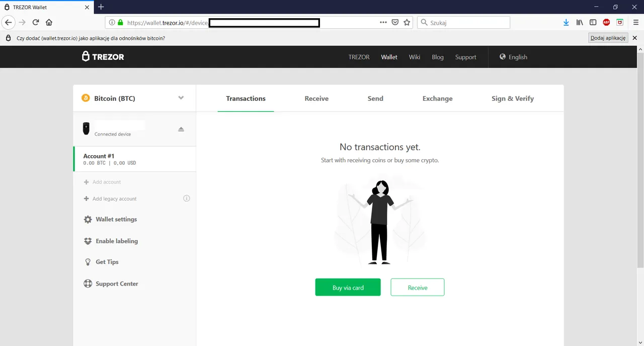Viewport: 644px width, 346px height.
Task: Open Blog from the top navigation
Action: 438,57
